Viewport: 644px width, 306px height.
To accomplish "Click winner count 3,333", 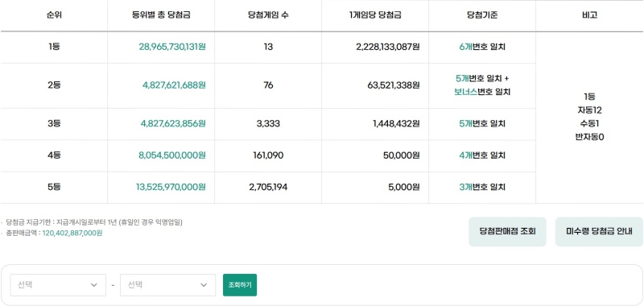I will point(268,124).
